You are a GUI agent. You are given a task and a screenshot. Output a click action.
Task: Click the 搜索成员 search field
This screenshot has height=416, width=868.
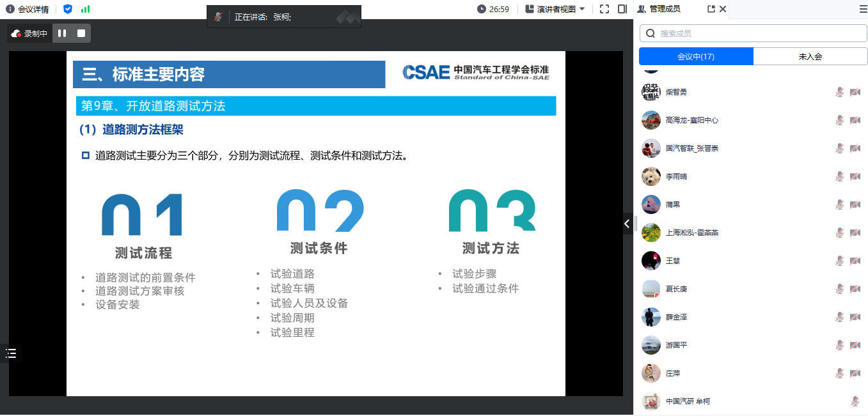755,33
